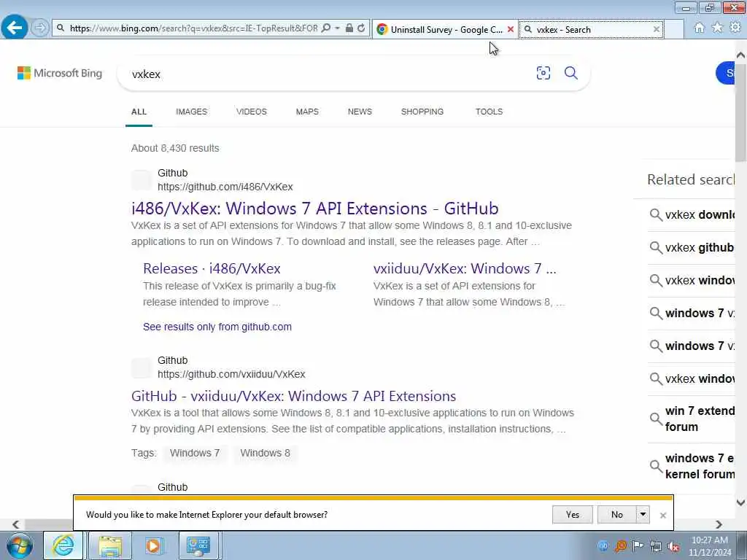Click the https://github.com/i486/VxKex URL text

pyautogui.click(x=225, y=187)
